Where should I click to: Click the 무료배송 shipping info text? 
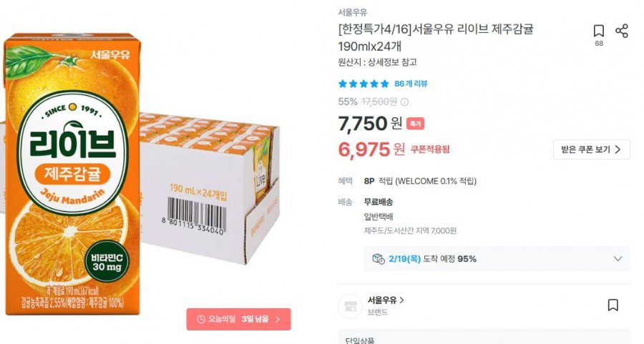(379, 202)
